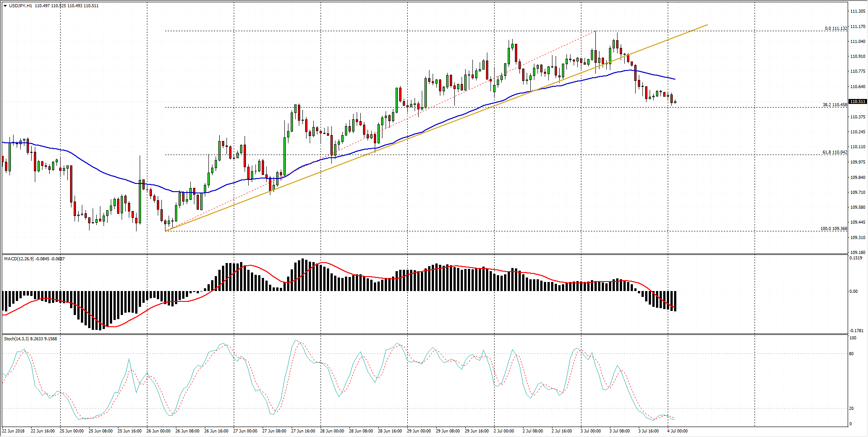Viewport: 868px width, 437px height.
Task: Click the 100.0 Fibonacci level label
Action: 833,229
